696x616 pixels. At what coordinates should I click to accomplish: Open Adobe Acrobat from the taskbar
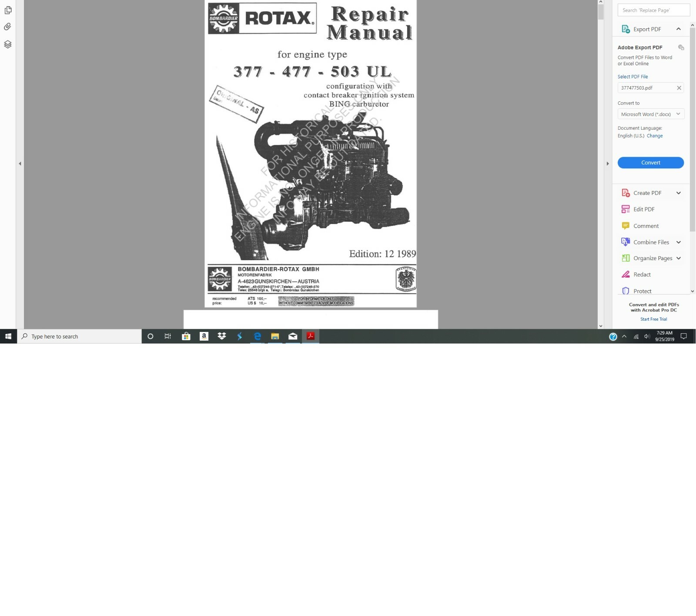pyautogui.click(x=311, y=336)
